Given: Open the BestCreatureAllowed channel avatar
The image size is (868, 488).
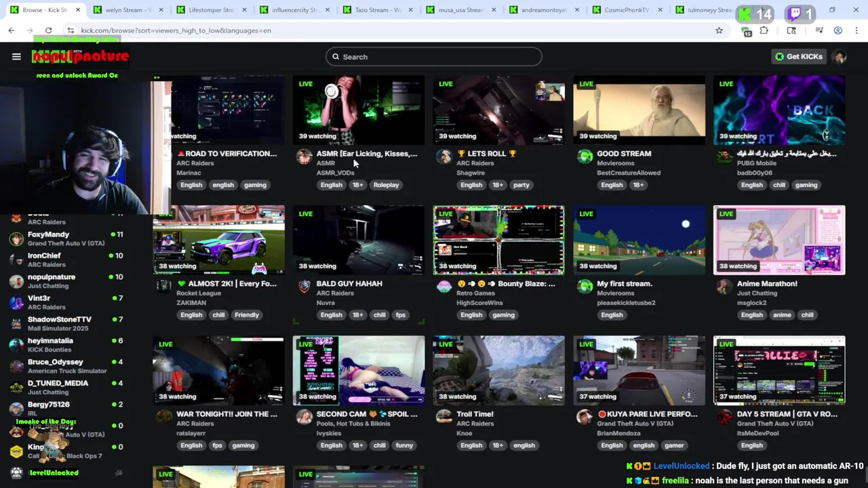Looking at the screenshot, I should pyautogui.click(x=585, y=157).
